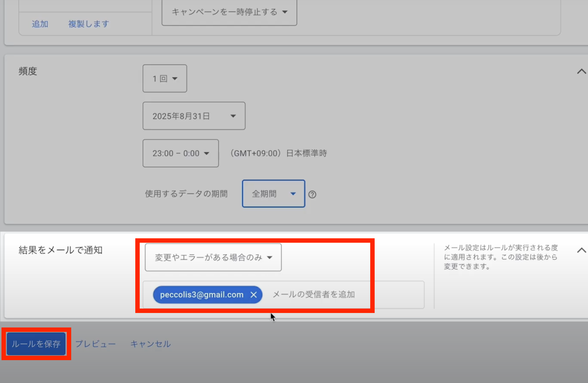Open the 1回 frequency dropdown
Viewport: 588px width, 383px height.
164,79
